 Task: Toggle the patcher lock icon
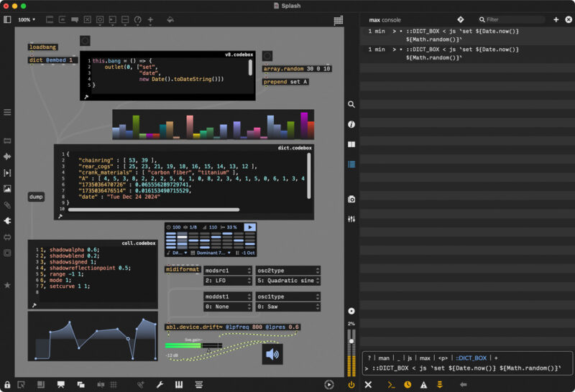(x=7, y=385)
